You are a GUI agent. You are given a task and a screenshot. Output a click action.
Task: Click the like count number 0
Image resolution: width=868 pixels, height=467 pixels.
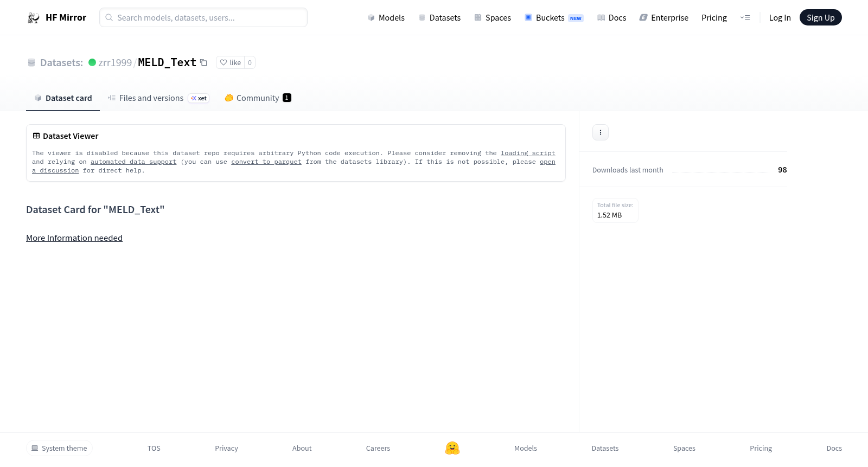click(x=250, y=62)
